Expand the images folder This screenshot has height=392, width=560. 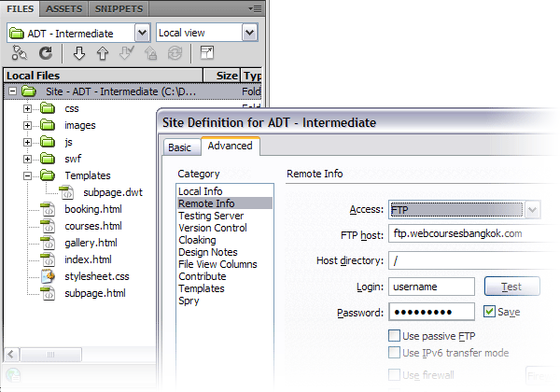[x=27, y=125]
